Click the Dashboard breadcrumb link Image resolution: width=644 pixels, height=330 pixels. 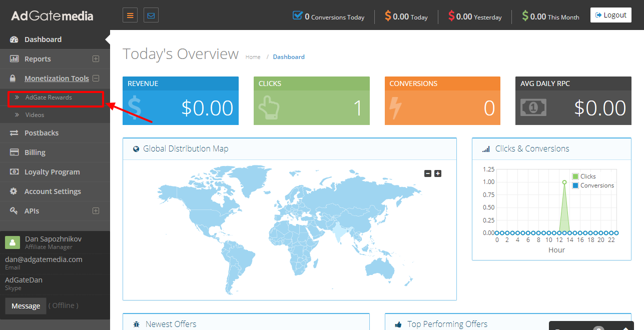(x=289, y=57)
